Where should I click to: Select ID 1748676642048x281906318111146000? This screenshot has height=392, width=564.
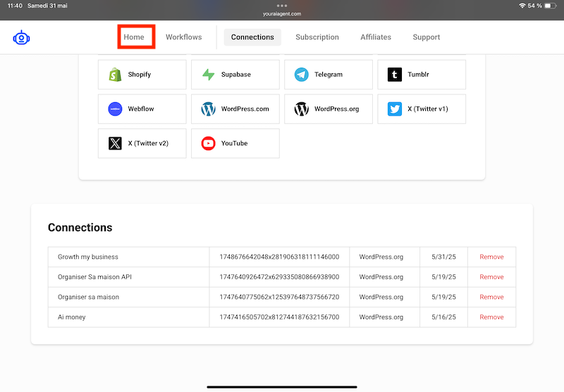pos(279,257)
